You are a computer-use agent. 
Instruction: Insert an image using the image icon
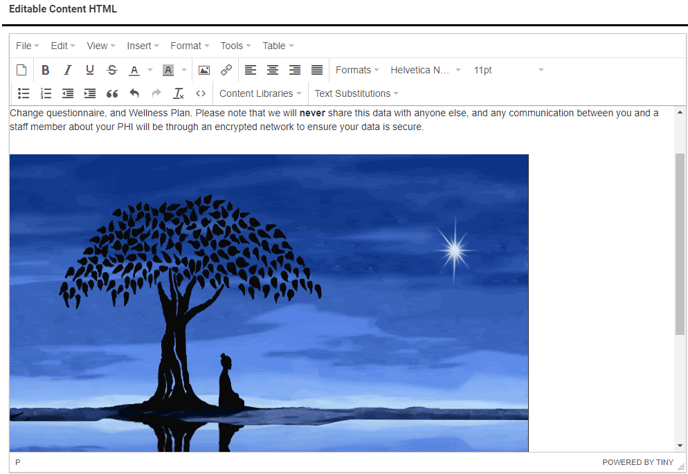(204, 70)
